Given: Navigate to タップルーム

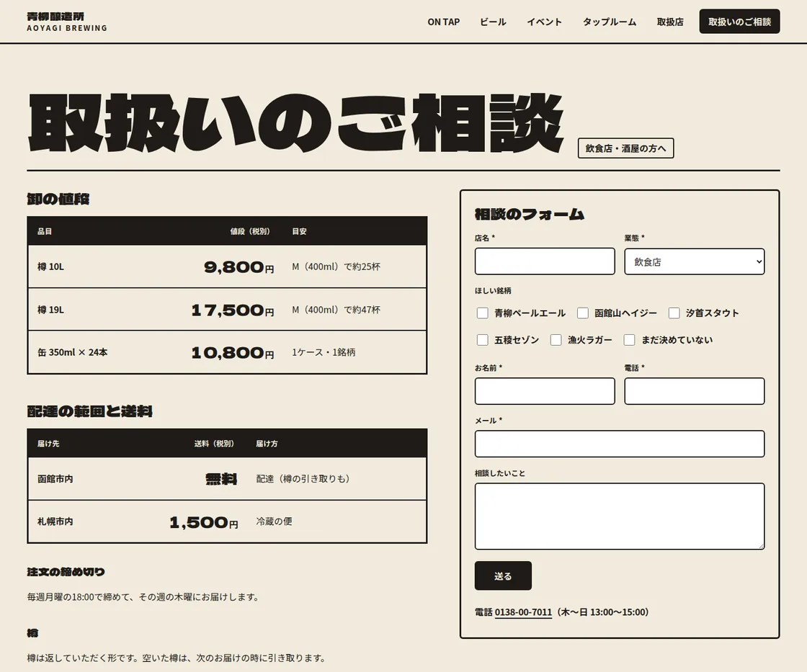Looking at the screenshot, I should point(610,22).
